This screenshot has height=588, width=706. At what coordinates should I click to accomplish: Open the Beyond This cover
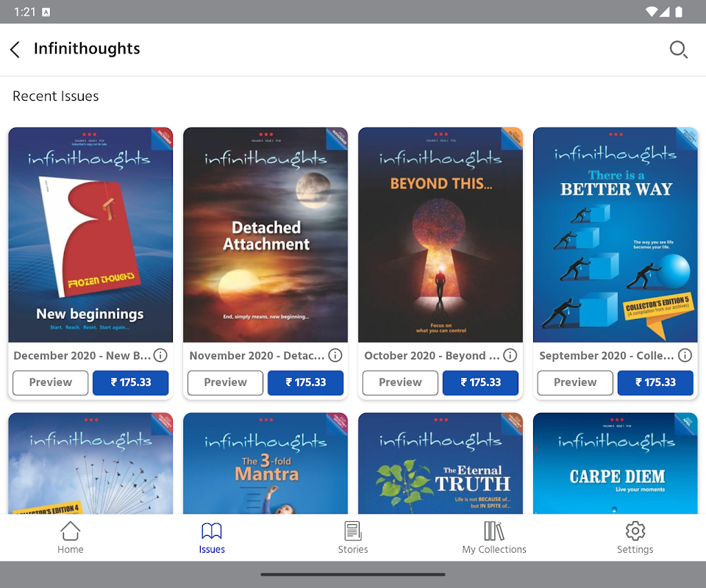[441, 235]
